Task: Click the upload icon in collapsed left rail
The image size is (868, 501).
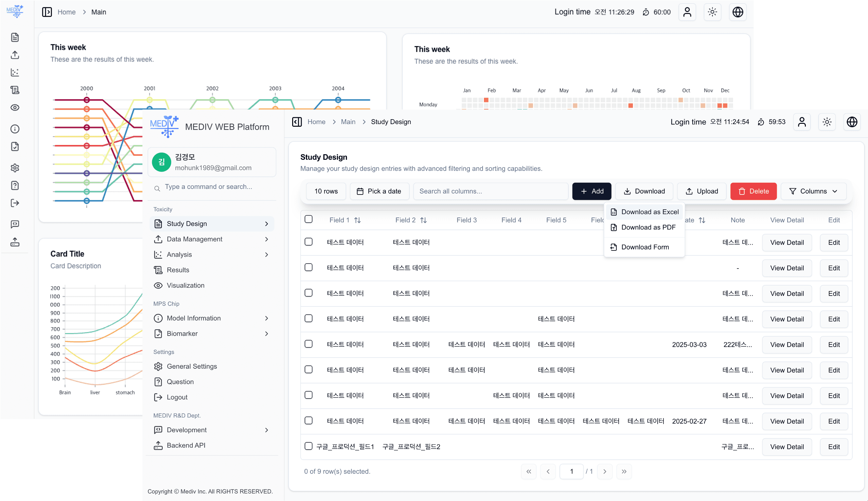Action: tap(15, 55)
